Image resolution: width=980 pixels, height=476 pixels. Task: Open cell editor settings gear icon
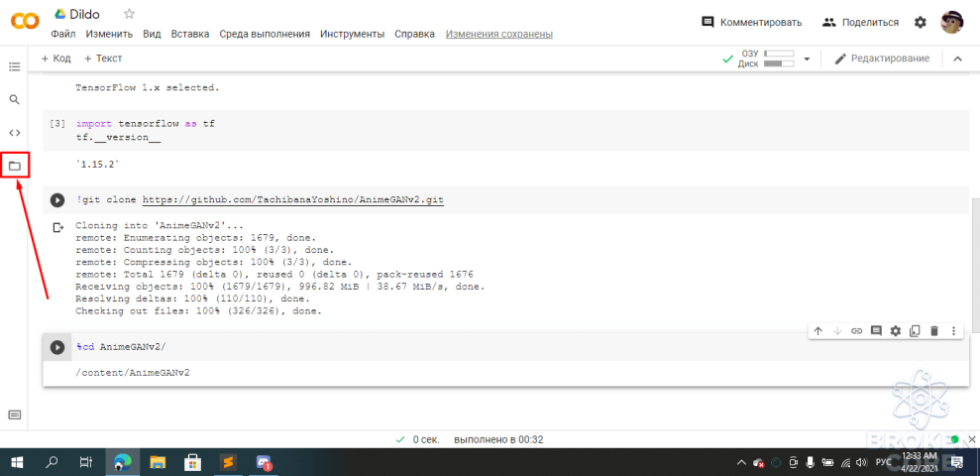point(896,331)
